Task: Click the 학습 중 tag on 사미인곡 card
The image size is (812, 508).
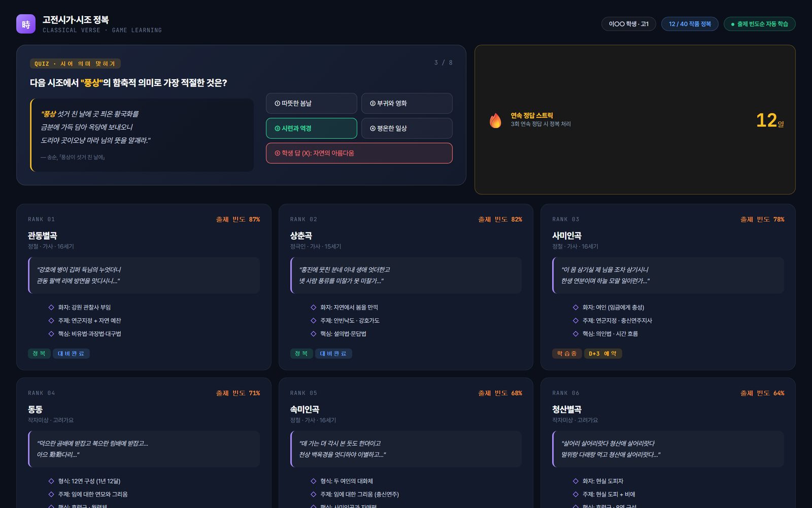Action: click(567, 354)
